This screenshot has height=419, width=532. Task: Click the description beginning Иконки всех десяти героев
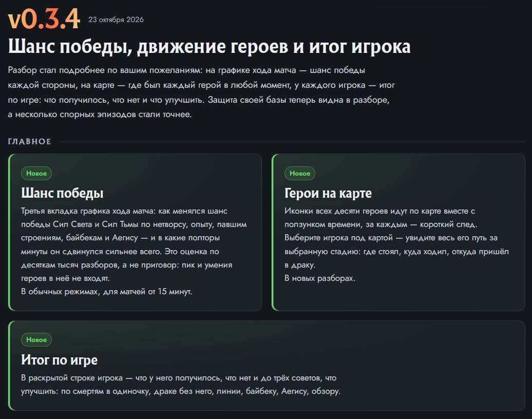click(x=396, y=238)
